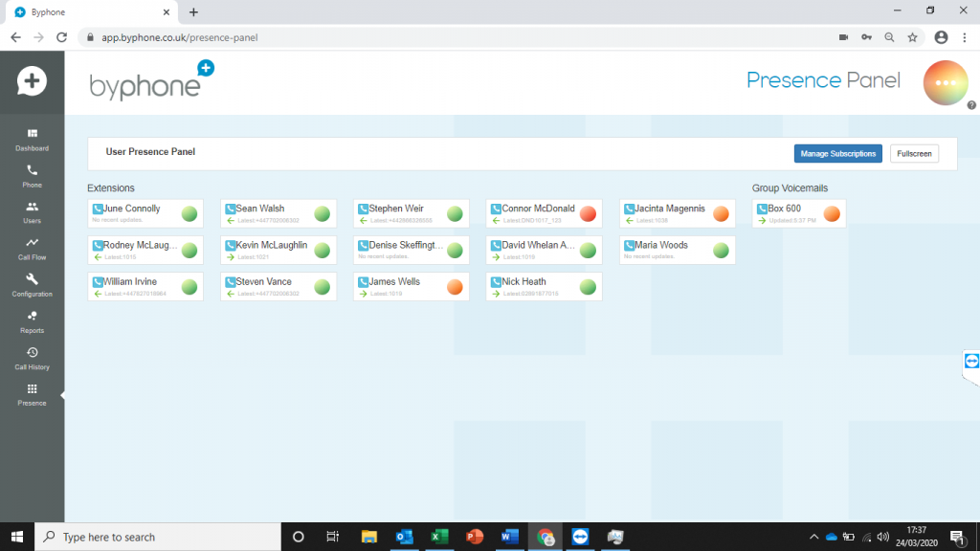980x551 pixels.
Task: Open saved passwords key icon
Action: 866,37
